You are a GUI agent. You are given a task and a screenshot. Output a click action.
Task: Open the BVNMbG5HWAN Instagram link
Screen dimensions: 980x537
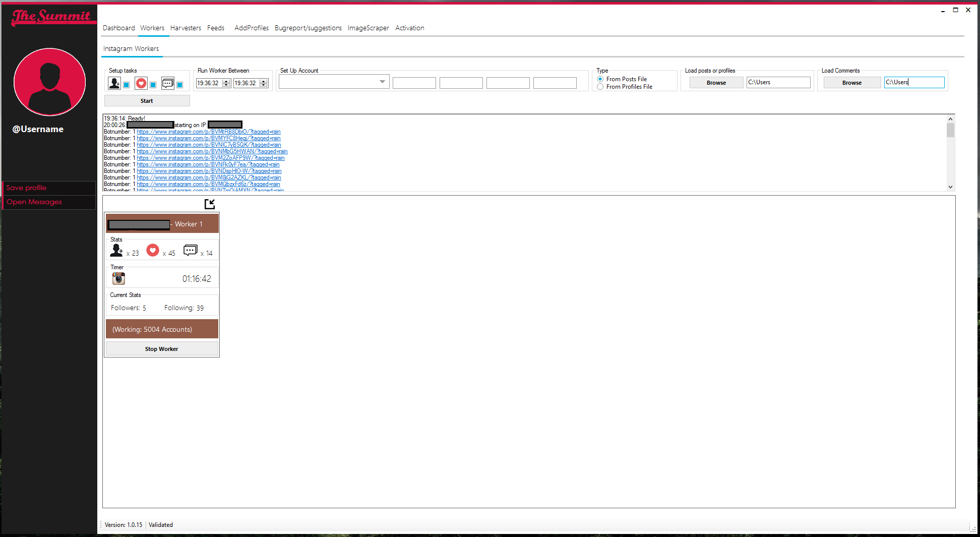tap(212, 151)
